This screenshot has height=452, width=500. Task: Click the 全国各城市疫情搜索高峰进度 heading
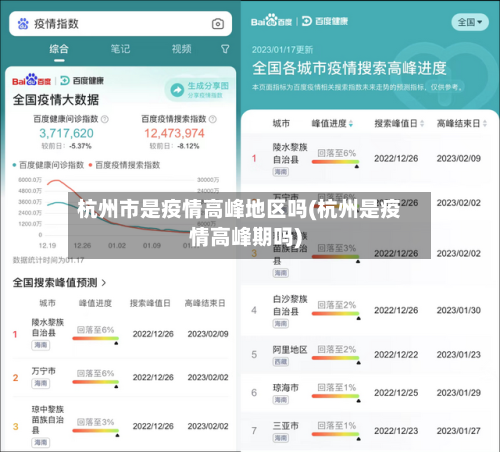349,68
